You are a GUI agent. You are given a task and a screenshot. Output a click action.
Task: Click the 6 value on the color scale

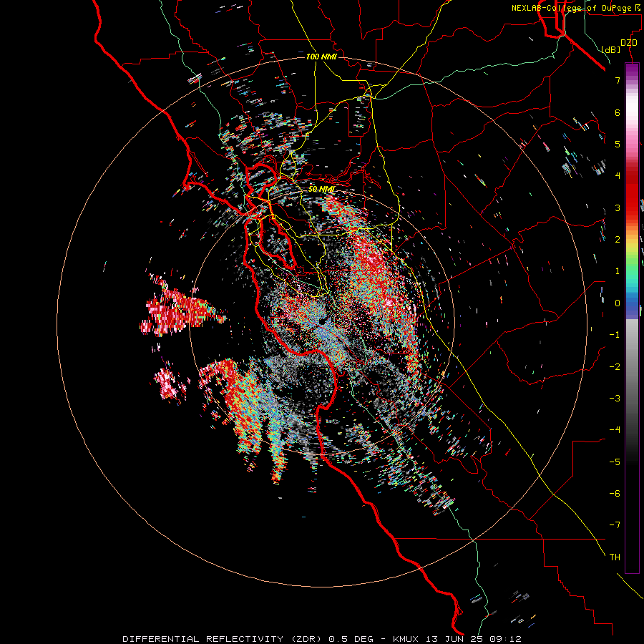click(x=618, y=112)
